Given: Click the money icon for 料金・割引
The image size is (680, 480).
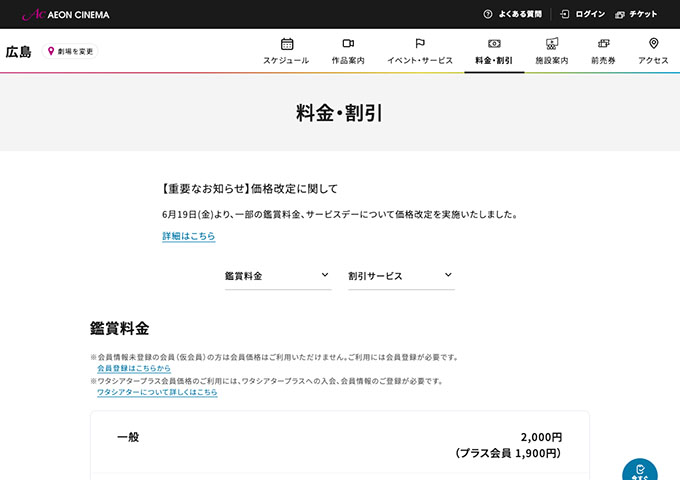Looking at the screenshot, I should (x=494, y=43).
